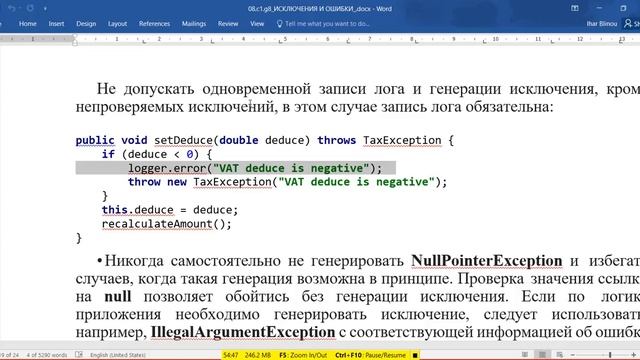Open the Mailings tab
Viewport: 640px width, 360px height.
tap(194, 24)
